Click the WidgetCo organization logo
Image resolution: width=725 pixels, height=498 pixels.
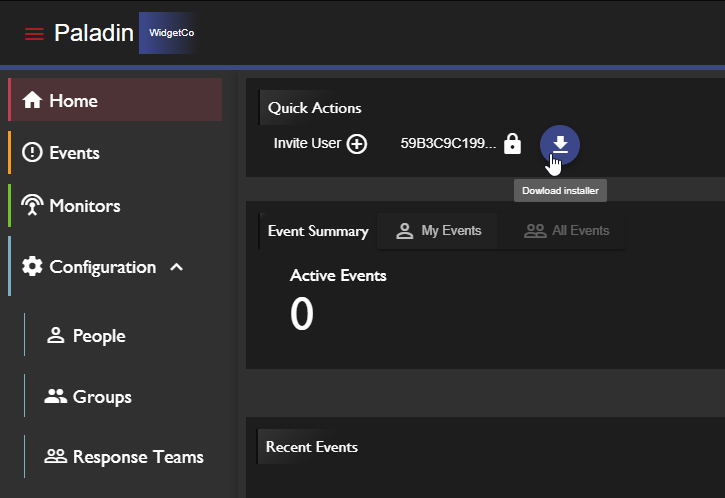coord(171,33)
